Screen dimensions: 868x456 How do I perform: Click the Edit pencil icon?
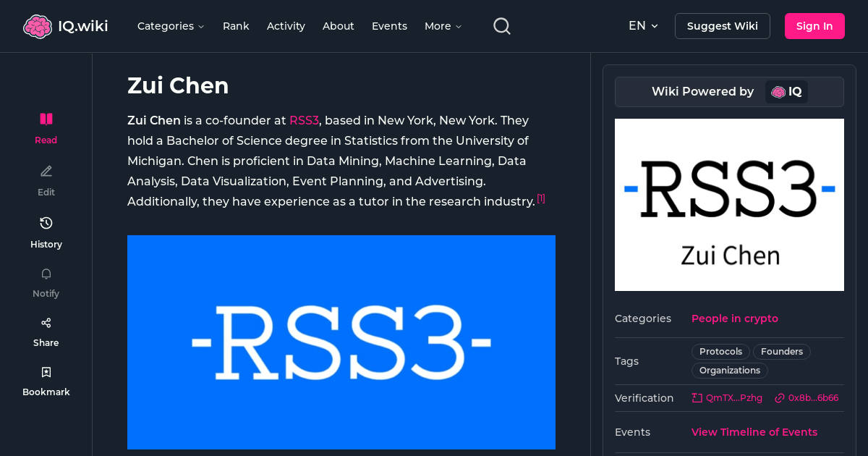tap(46, 172)
